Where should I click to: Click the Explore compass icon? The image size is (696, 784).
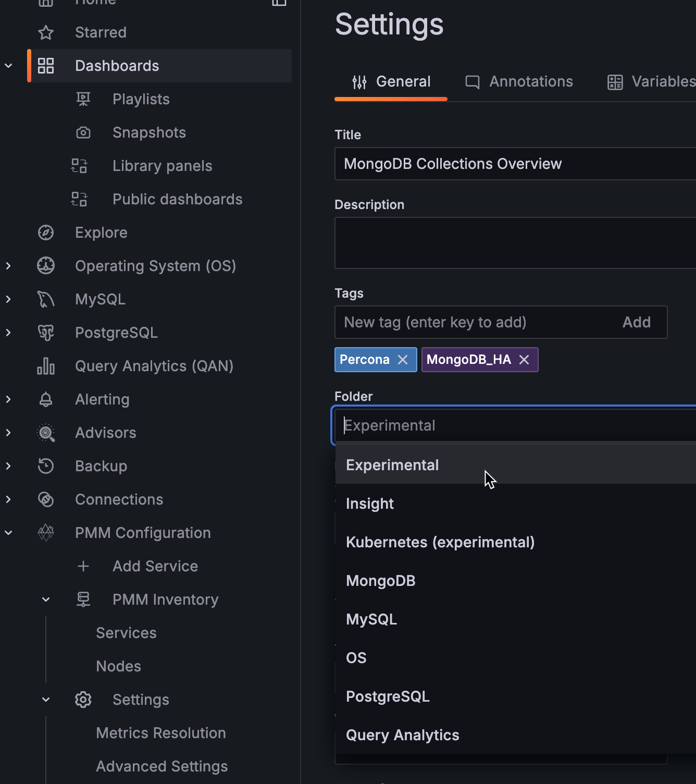click(46, 232)
